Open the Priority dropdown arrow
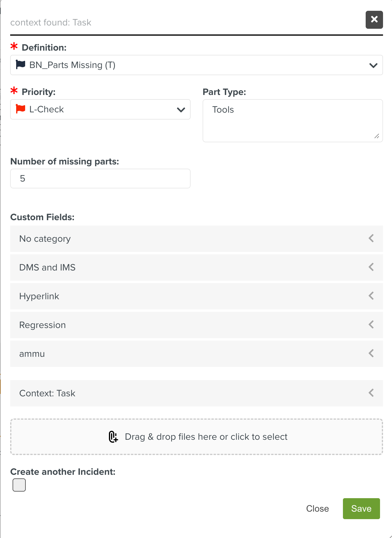This screenshot has width=392, height=538. (181, 110)
